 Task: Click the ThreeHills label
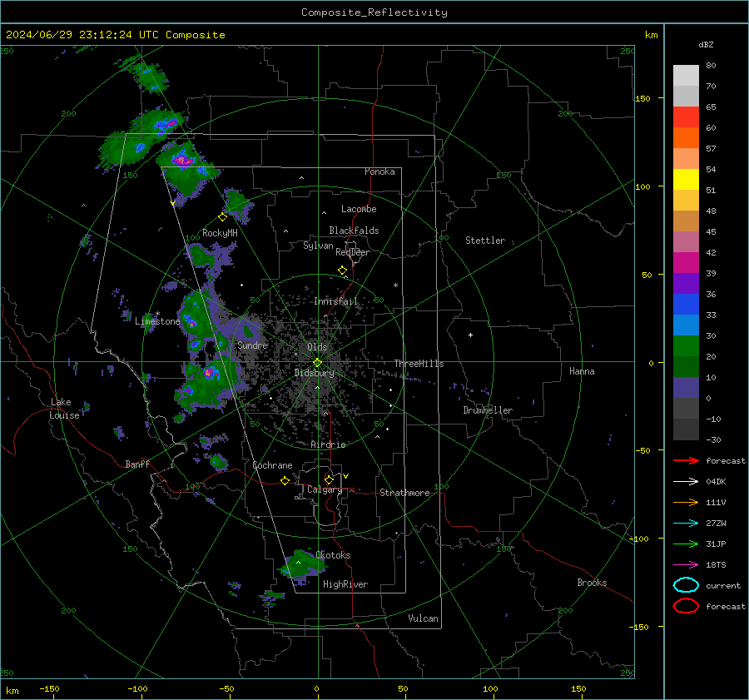coord(419,364)
